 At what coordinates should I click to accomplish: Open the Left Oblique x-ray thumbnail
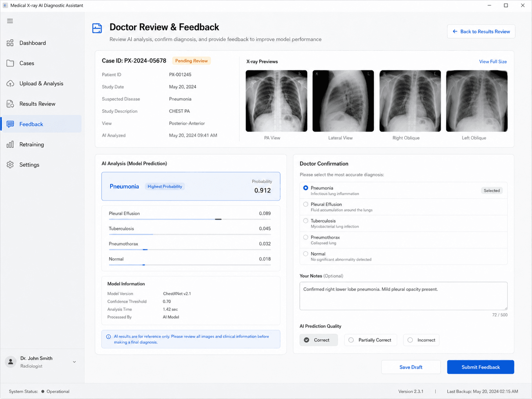[x=477, y=101]
